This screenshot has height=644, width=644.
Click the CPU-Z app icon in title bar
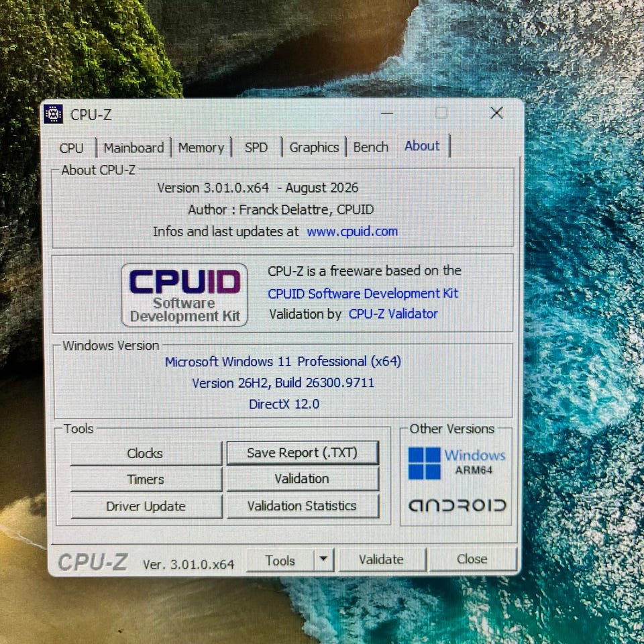[54, 114]
